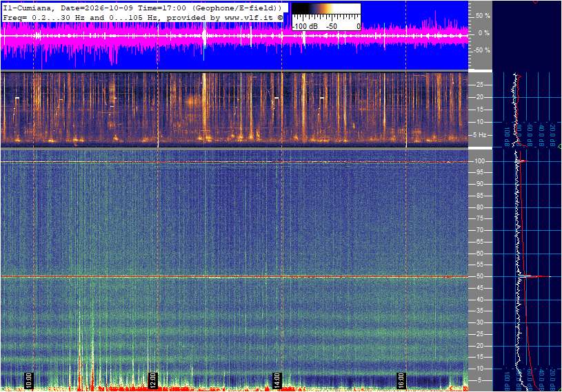This screenshot has height=392, width=562.
Task: Click the "60.0 dB" label in the geophone spectrum plot
Action: point(530,136)
